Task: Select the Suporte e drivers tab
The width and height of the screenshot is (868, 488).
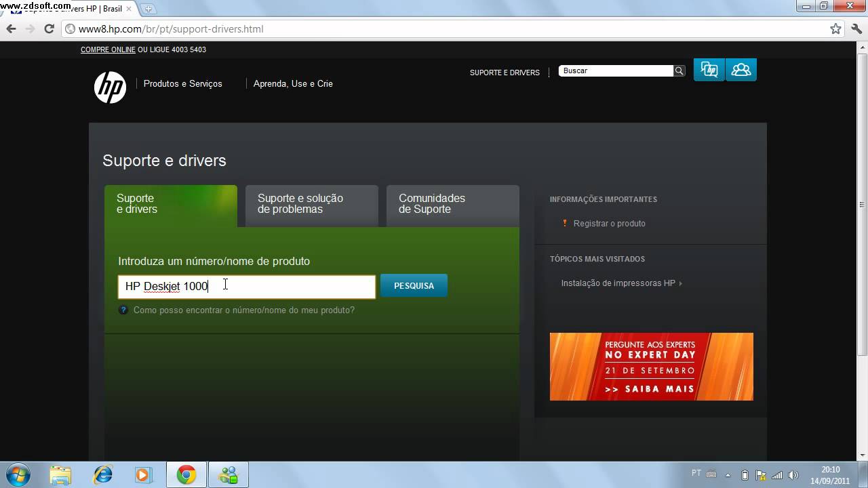Action: coord(171,205)
